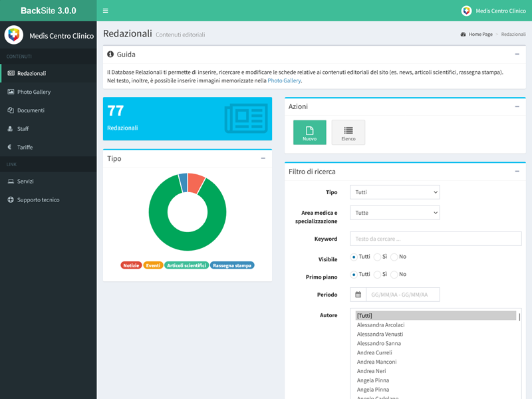
Task: Click the Documenti files icon
Action: coord(11,110)
